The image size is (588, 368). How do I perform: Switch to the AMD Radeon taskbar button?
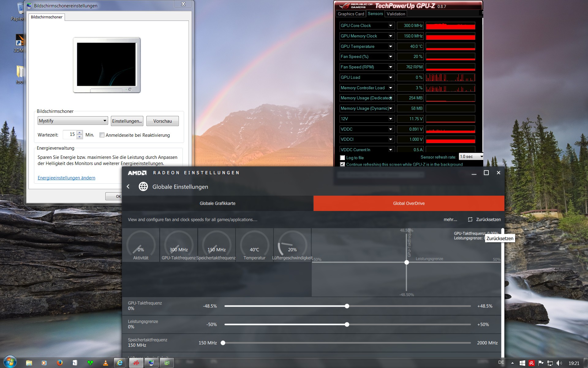(x=136, y=363)
